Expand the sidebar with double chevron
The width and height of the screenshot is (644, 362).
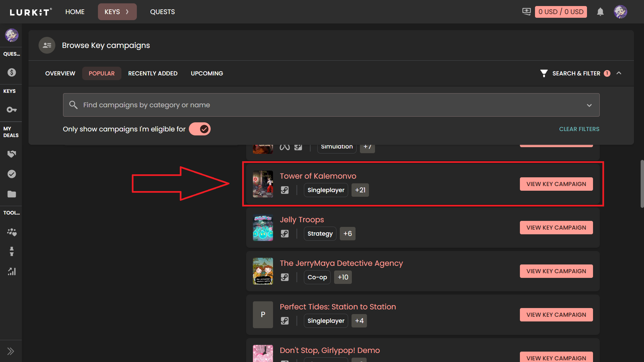(x=11, y=351)
